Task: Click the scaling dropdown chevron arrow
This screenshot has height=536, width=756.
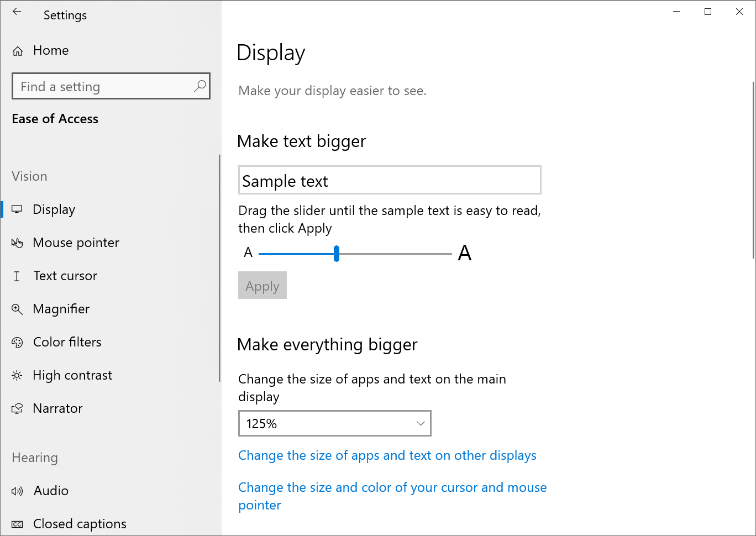Action: click(x=421, y=424)
